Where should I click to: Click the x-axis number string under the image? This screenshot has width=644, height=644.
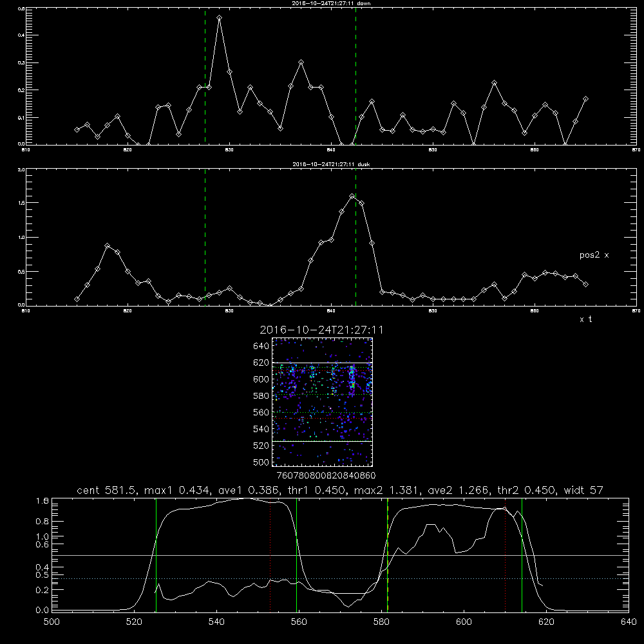click(x=326, y=475)
